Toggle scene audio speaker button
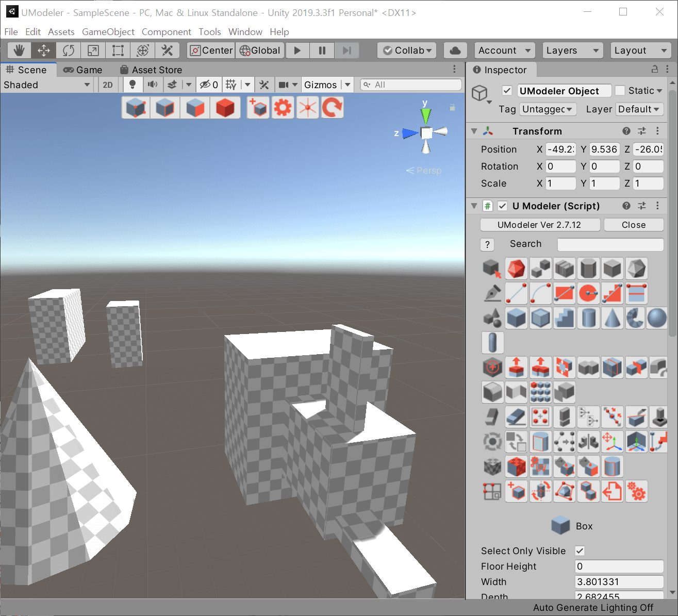Image resolution: width=678 pixels, height=616 pixels. (153, 85)
